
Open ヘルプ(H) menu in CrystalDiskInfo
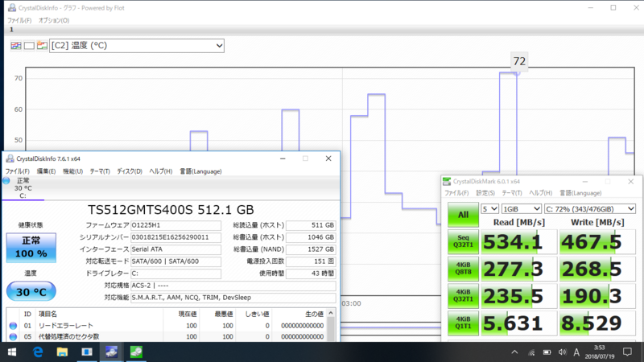pos(160,171)
